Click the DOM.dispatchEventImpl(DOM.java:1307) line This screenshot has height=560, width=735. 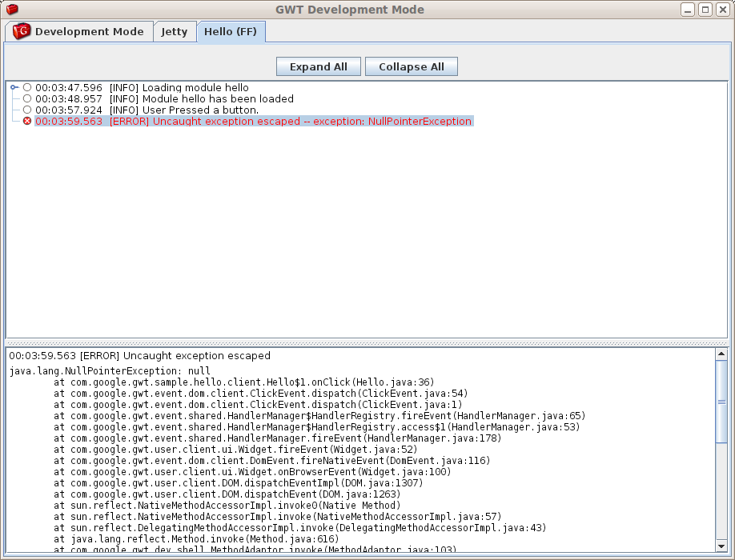coord(238,483)
